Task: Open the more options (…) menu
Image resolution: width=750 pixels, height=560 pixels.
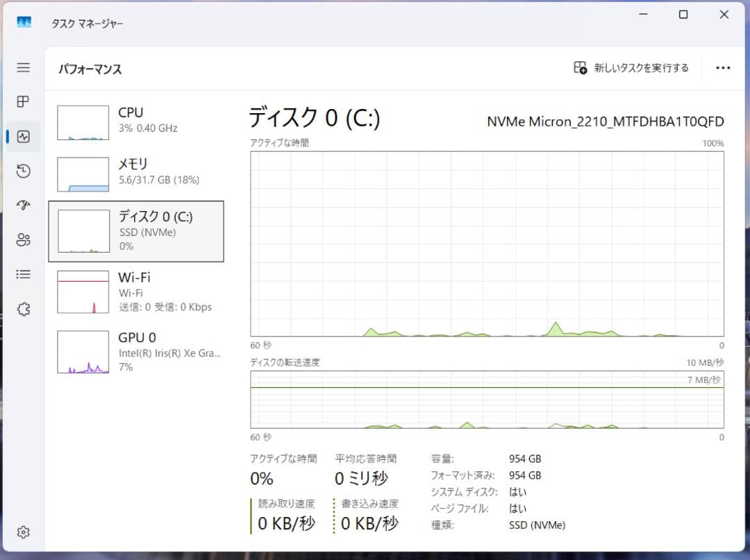Action: pyautogui.click(x=723, y=67)
